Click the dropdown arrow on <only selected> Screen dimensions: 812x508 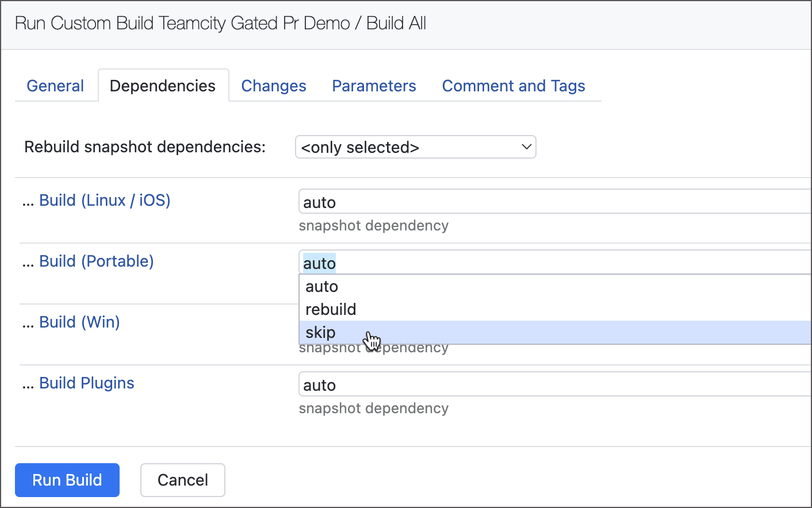(526, 147)
